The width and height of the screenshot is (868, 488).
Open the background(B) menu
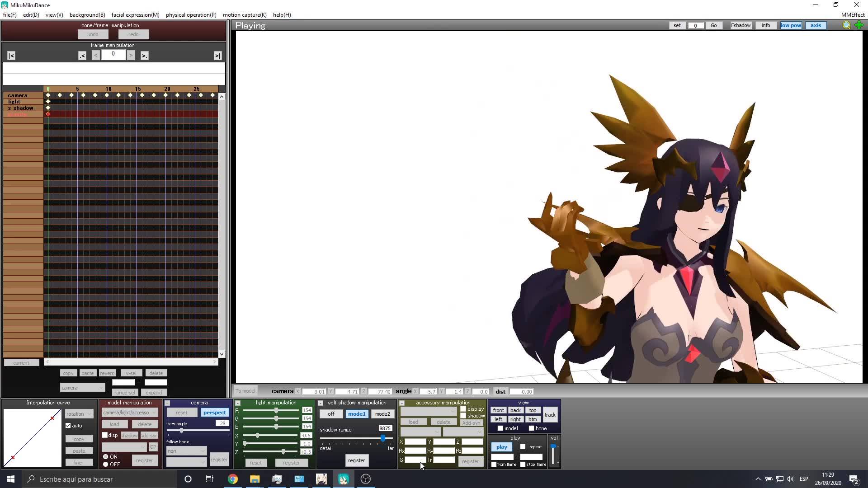87,15
